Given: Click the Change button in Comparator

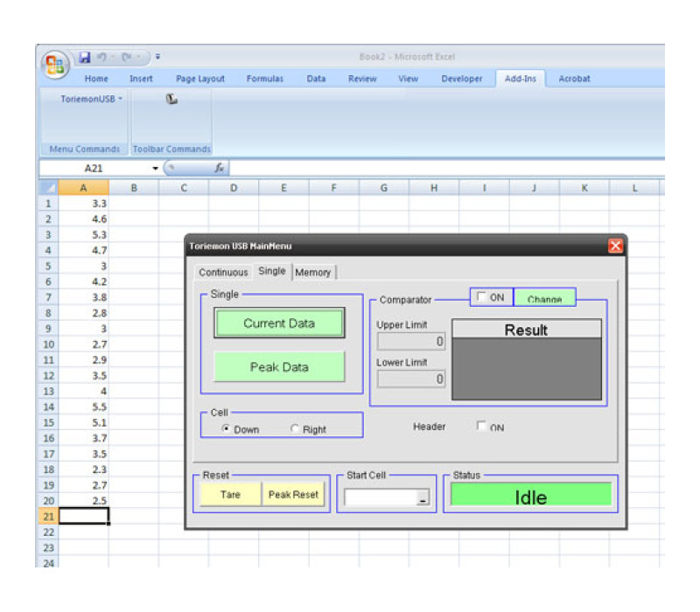Looking at the screenshot, I should [x=544, y=297].
